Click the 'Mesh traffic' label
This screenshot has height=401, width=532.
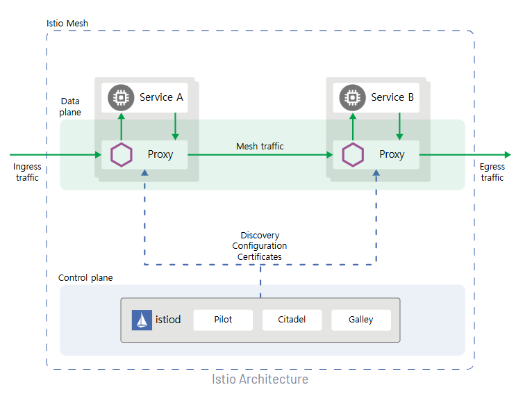(260, 147)
